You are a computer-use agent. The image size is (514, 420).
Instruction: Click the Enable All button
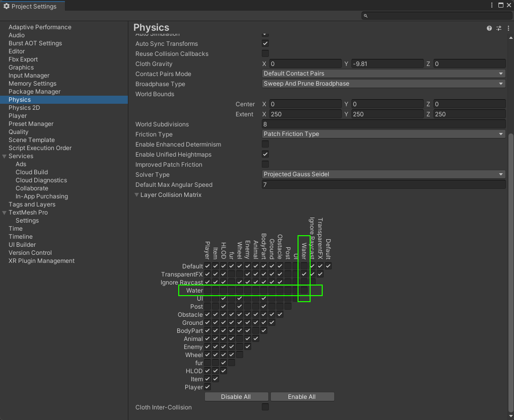coord(302,397)
